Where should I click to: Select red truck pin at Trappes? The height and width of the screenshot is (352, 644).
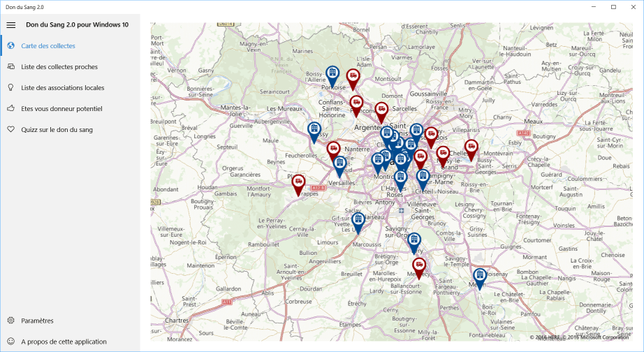(x=298, y=184)
